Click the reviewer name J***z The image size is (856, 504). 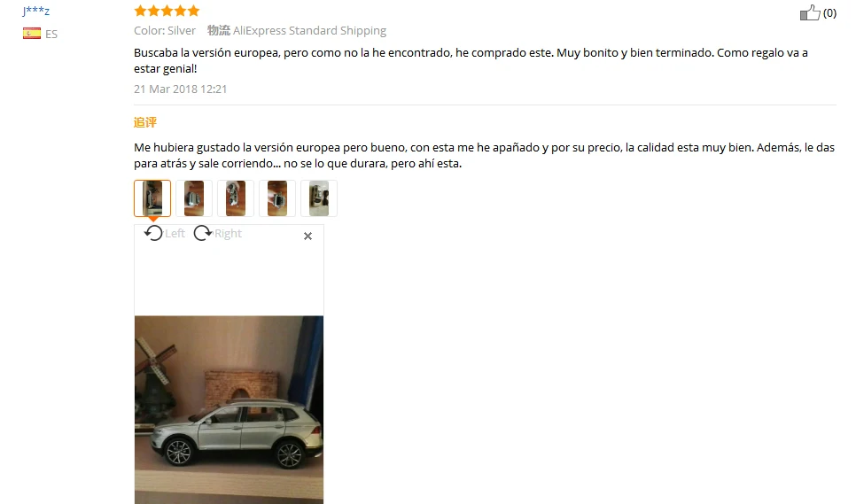(36, 11)
